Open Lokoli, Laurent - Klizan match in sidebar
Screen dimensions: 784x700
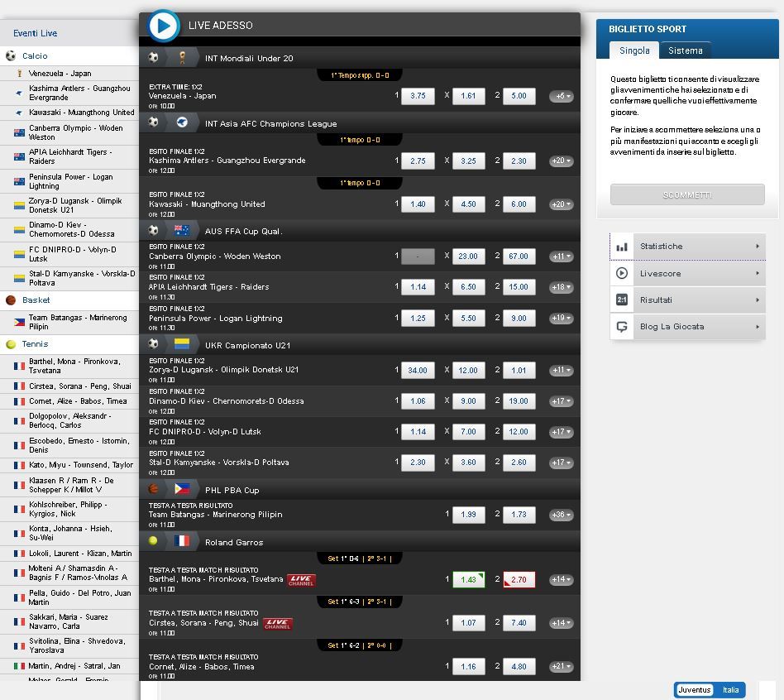(x=69, y=554)
